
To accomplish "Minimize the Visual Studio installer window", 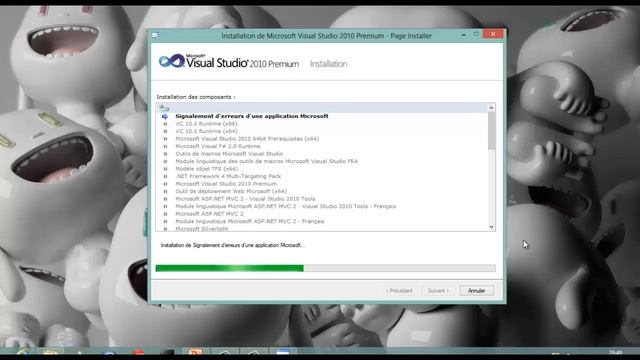I will pyautogui.click(x=464, y=35).
